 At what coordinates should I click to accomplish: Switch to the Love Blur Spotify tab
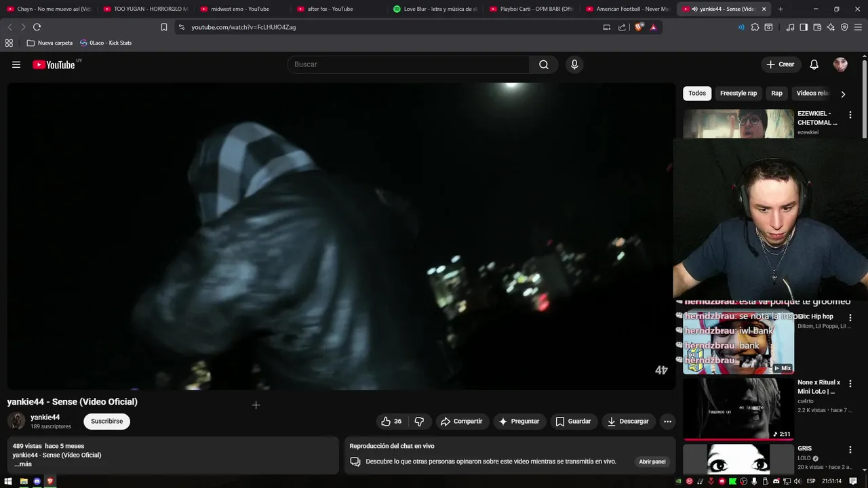pos(435,9)
